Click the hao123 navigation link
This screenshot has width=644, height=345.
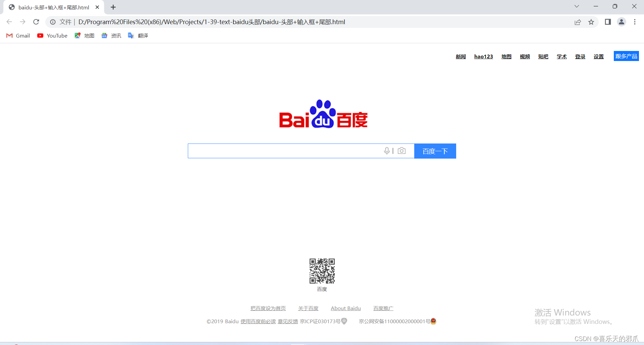[484, 56]
